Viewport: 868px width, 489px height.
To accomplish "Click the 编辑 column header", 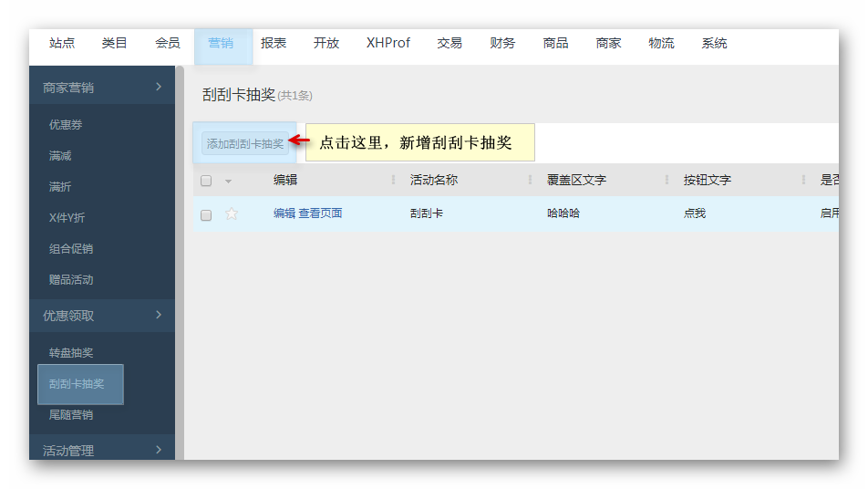I will (x=285, y=180).
